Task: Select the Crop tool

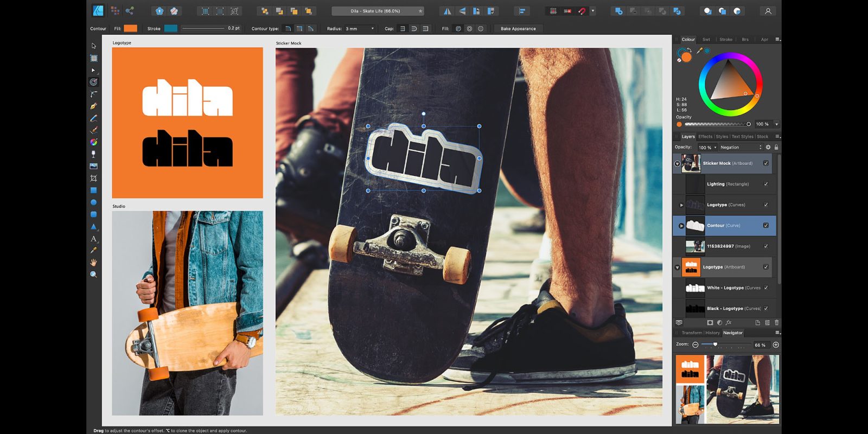Action: click(x=93, y=178)
